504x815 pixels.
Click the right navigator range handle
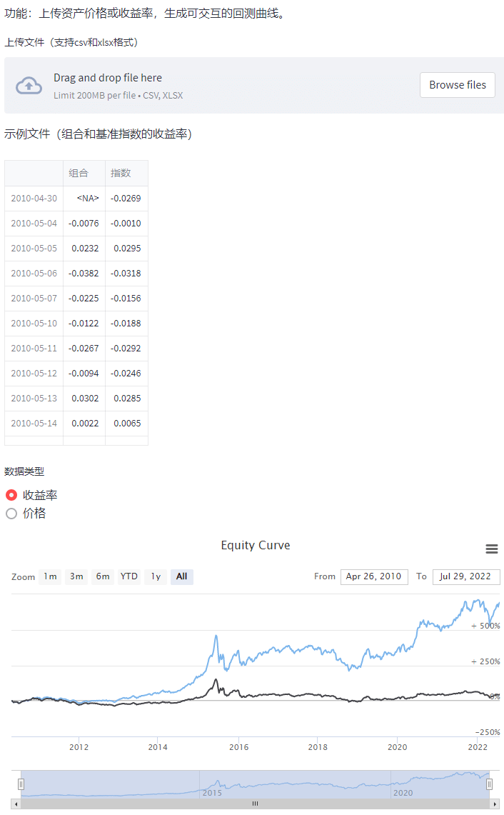(490, 784)
